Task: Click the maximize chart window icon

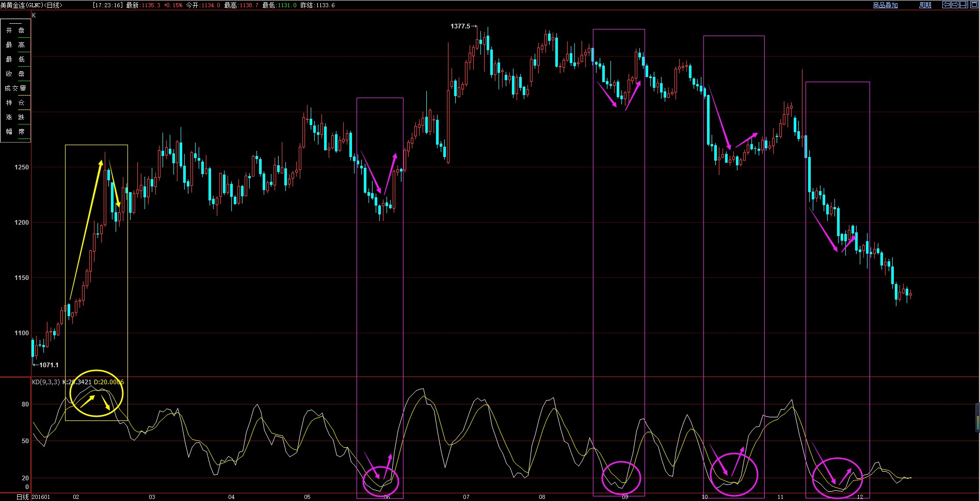Action: pos(974,5)
